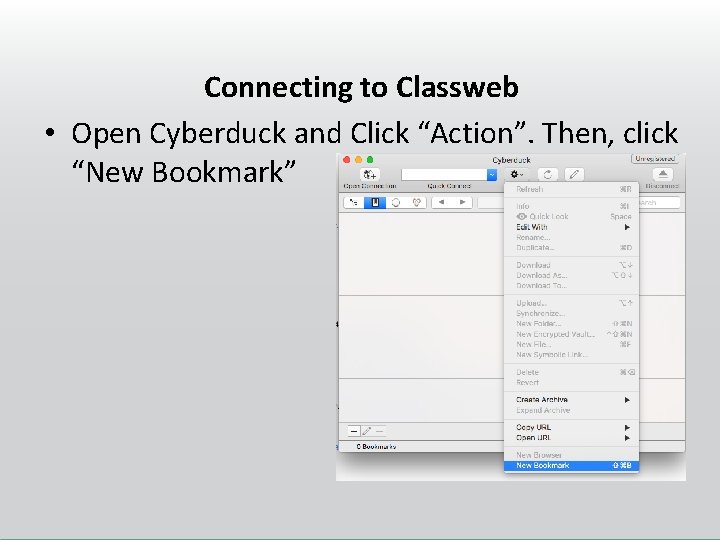720x540 pixels.
Task: Close the Cyberduck window with red button
Action: [347, 160]
